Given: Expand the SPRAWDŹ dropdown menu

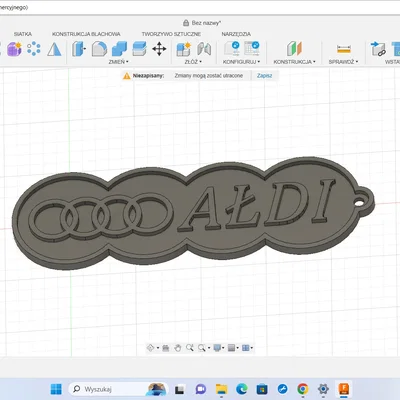Looking at the screenshot, I should click(343, 62).
